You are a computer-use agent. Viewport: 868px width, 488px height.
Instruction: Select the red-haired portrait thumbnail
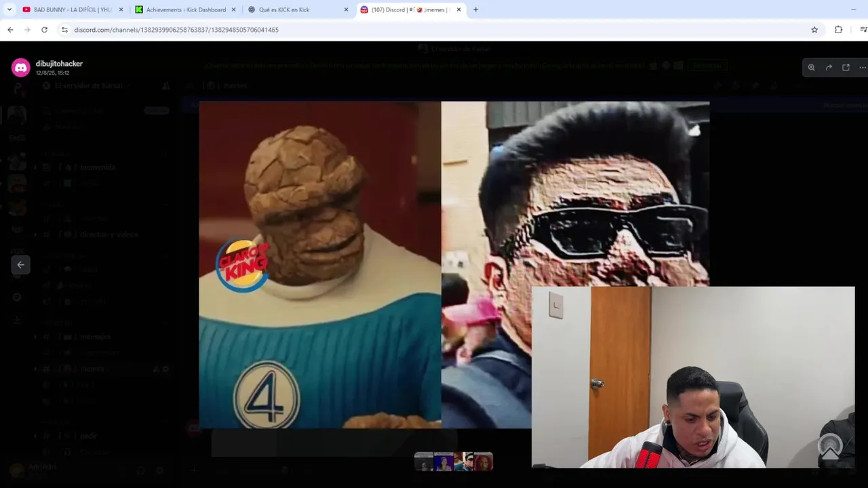483,462
